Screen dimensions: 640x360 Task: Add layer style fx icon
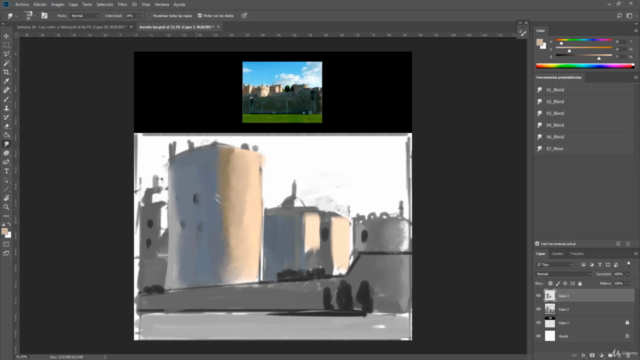pyautogui.click(x=583, y=356)
